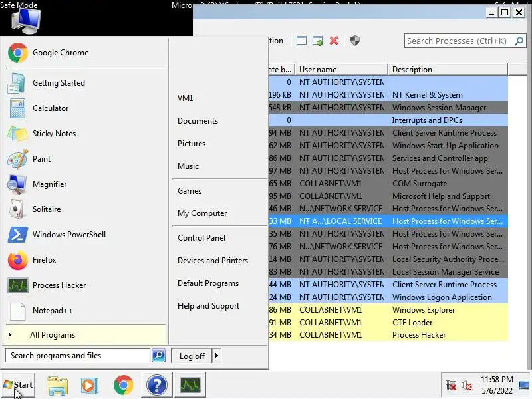
Task: Launch Notepad++ from the Start menu
Action: pyautogui.click(x=86, y=311)
